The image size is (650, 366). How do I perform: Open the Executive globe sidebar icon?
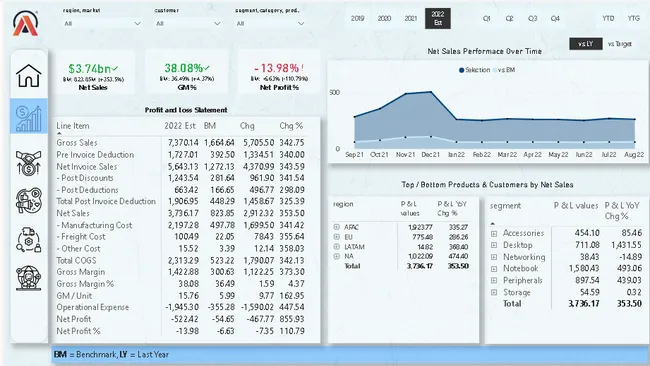[x=29, y=278]
